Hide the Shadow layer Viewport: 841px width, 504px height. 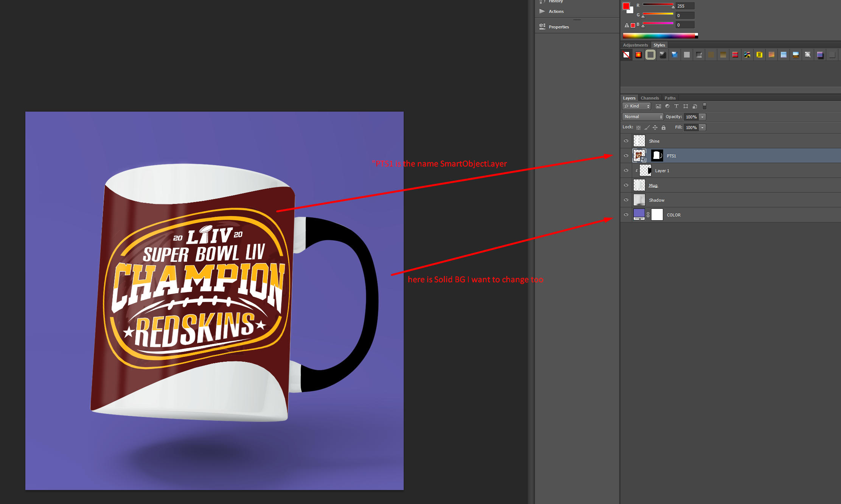click(x=626, y=200)
